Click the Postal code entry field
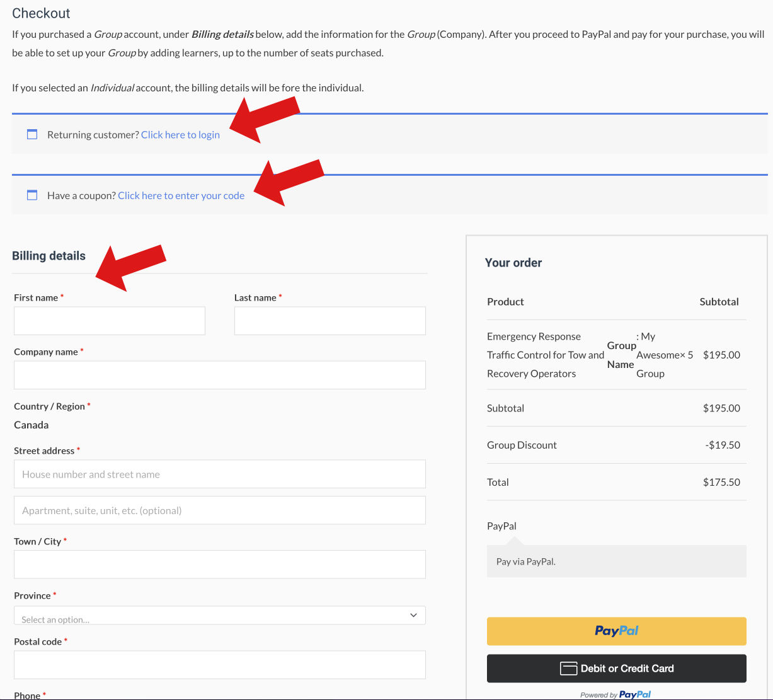Screen dimensions: 773x700 coord(219,664)
